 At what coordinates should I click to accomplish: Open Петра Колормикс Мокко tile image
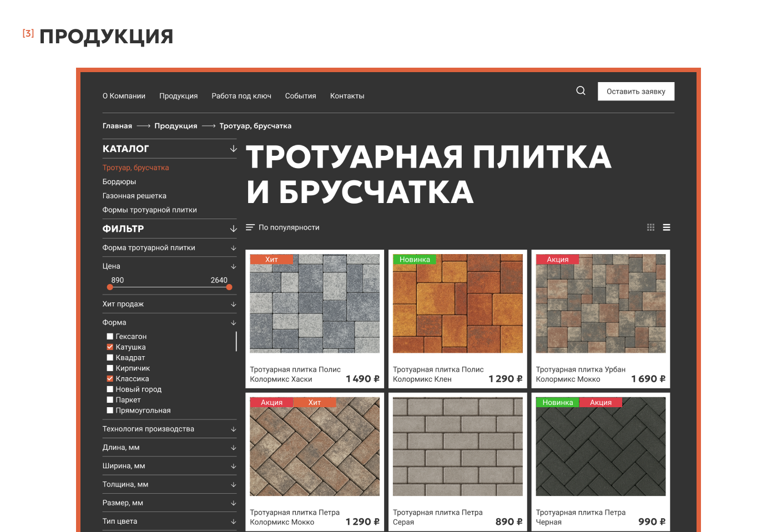point(315,447)
